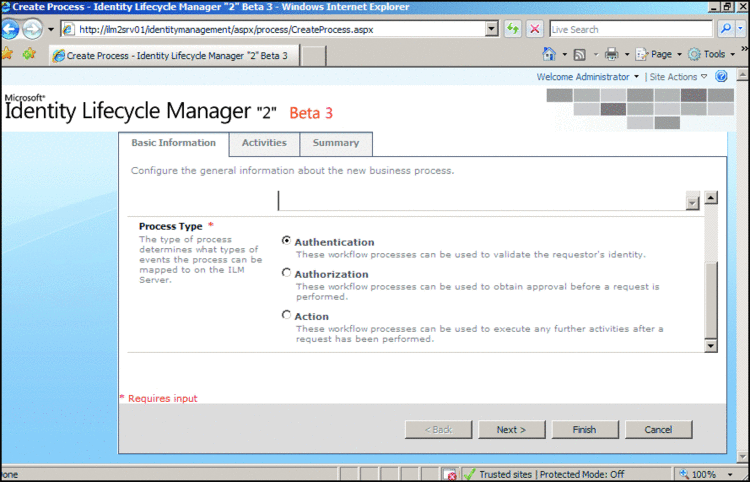Click the RSS Feeds toolbar icon
Image resolution: width=750 pixels, height=482 pixels.
(580, 55)
